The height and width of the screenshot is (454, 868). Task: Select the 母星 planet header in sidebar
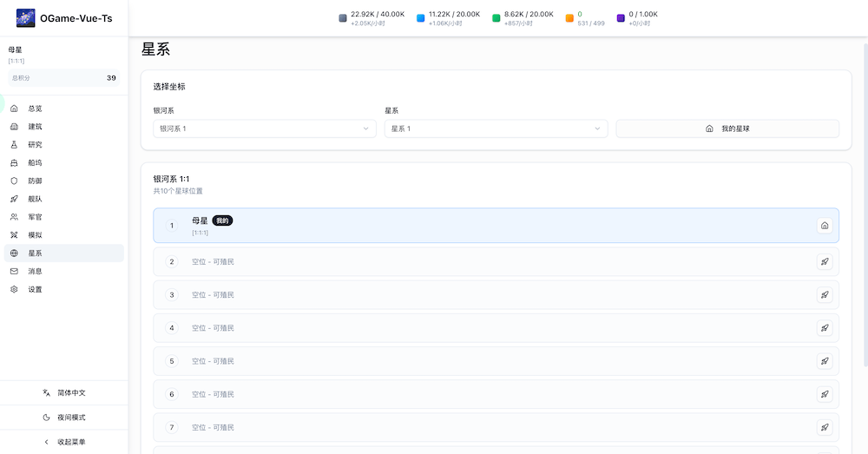tap(16, 50)
